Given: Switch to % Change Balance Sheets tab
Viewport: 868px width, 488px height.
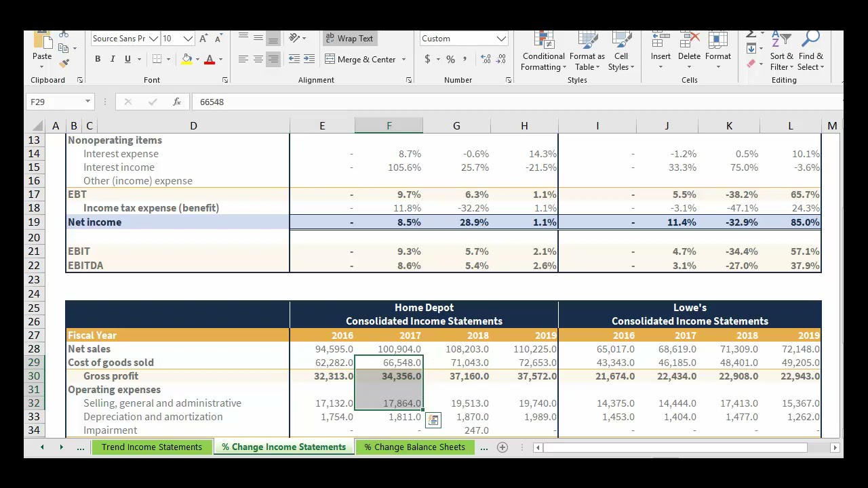Looking at the screenshot, I should pos(414,447).
